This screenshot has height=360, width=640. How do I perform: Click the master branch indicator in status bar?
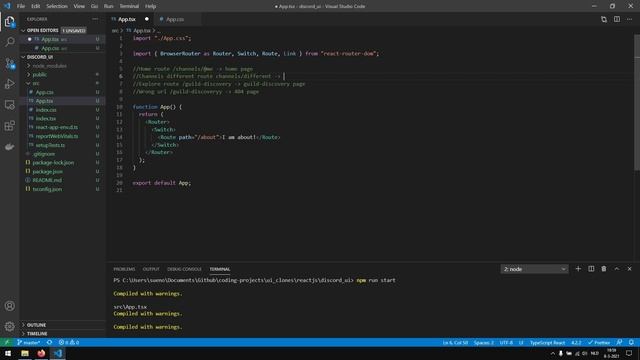pos(29,342)
